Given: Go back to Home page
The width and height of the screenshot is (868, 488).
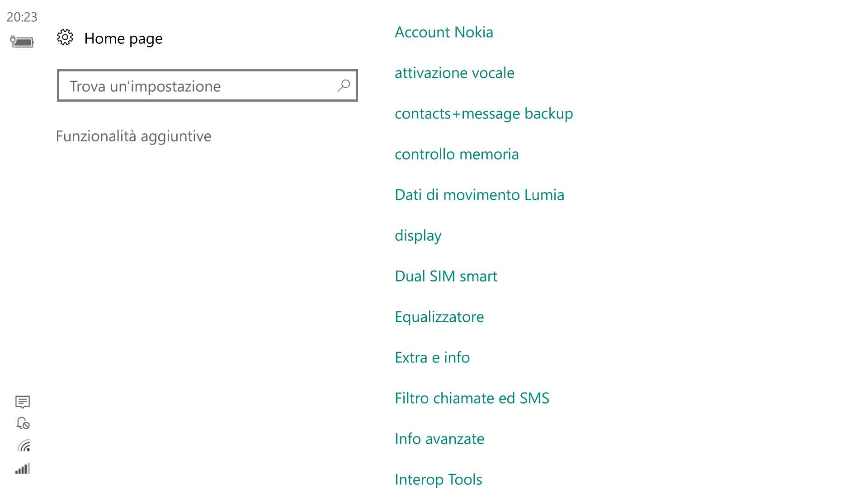Looking at the screenshot, I should pos(123,38).
